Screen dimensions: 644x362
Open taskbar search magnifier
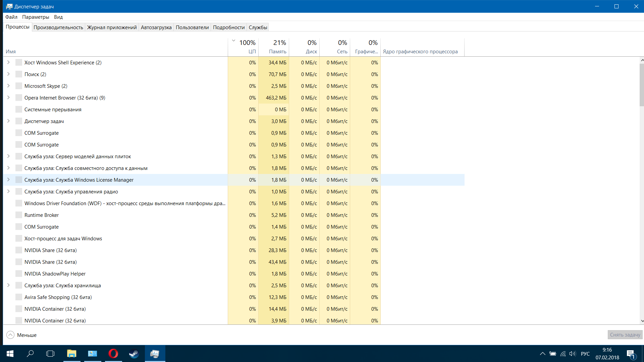pyautogui.click(x=30, y=354)
